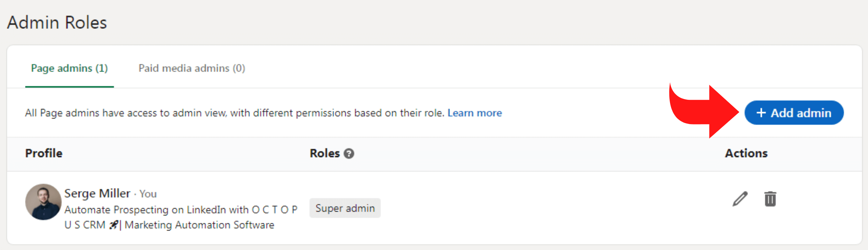Open Serge Miller's profile photo
Image resolution: width=868 pixels, height=250 pixels.
(x=43, y=202)
